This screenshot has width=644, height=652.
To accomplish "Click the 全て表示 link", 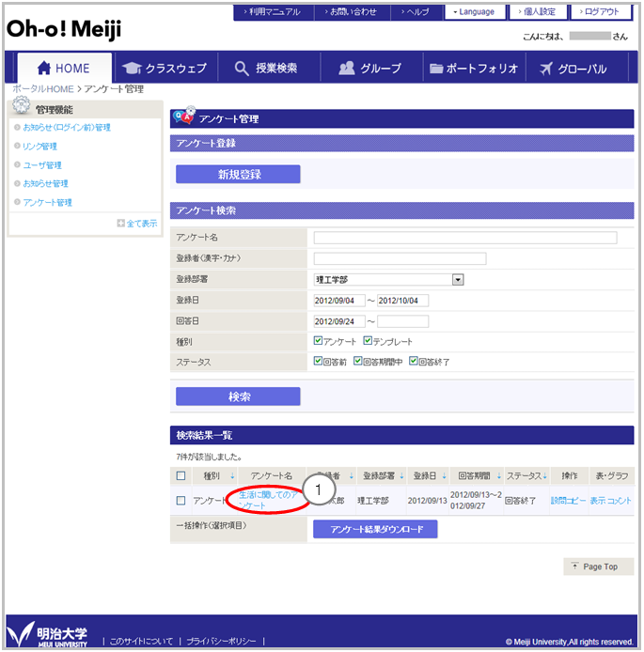I will [x=142, y=224].
